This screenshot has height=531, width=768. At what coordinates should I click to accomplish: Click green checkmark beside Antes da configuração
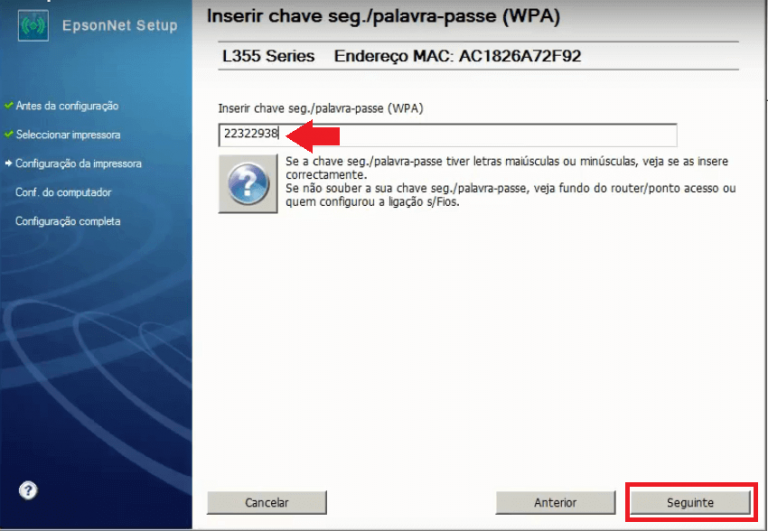(x=8, y=105)
